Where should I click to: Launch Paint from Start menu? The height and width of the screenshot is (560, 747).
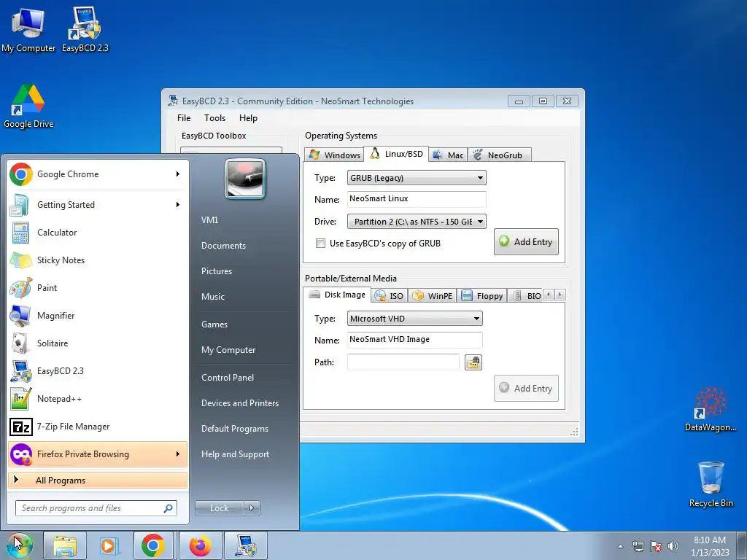(98, 287)
